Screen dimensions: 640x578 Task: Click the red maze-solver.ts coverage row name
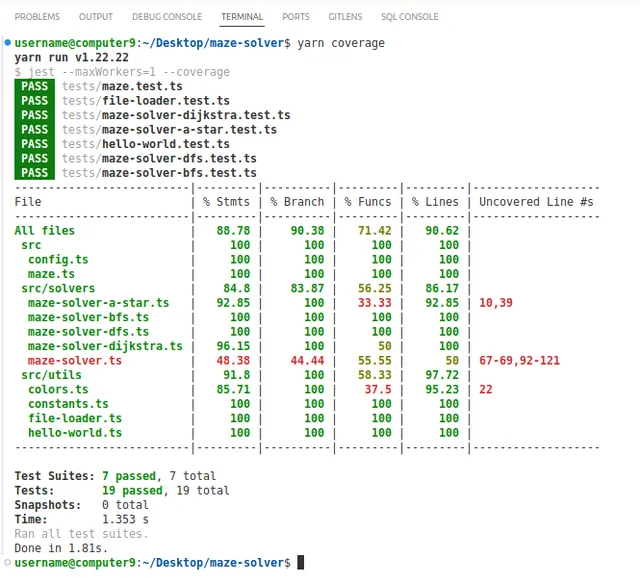[x=75, y=360]
